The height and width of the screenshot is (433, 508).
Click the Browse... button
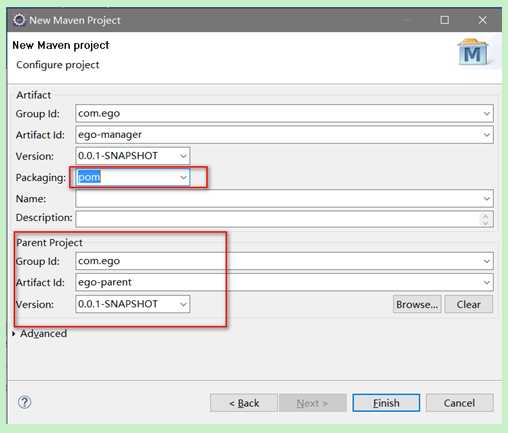[417, 304]
